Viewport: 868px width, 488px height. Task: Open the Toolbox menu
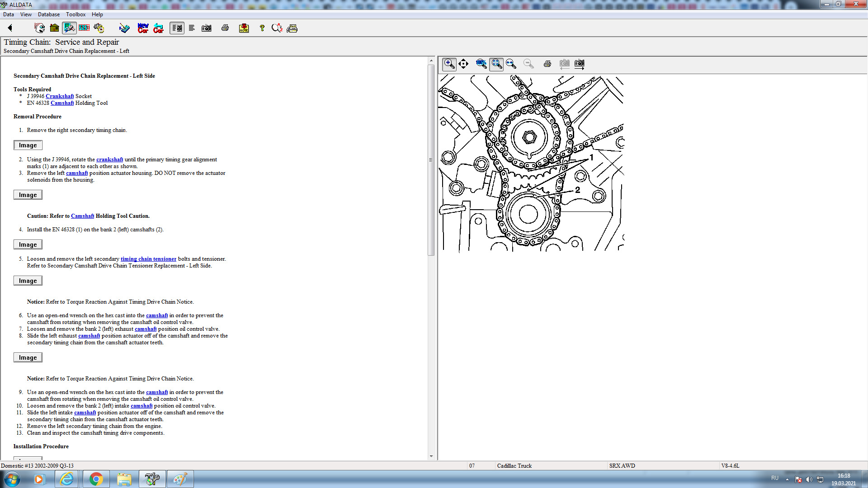tap(75, 14)
